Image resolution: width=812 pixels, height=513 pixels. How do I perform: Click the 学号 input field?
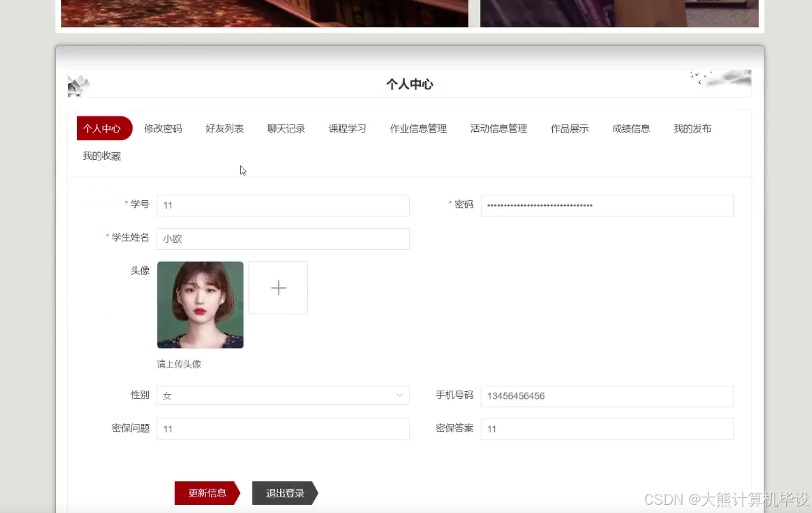point(284,205)
